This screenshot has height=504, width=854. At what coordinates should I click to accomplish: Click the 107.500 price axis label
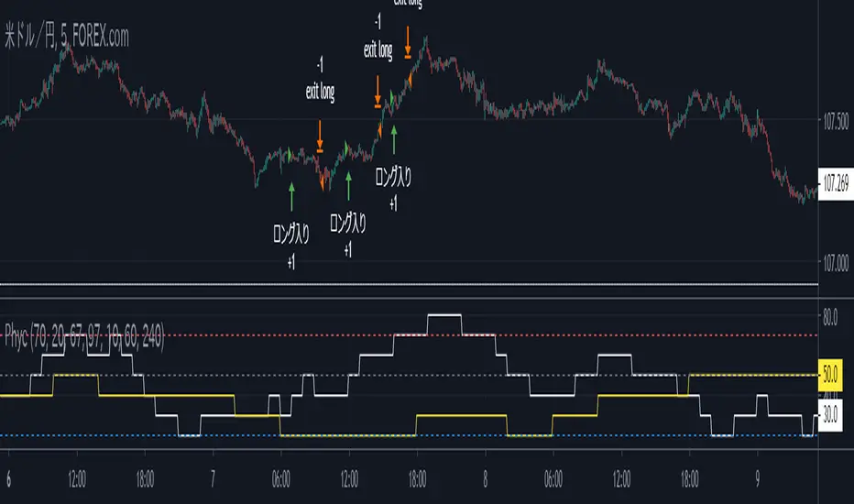(836, 122)
